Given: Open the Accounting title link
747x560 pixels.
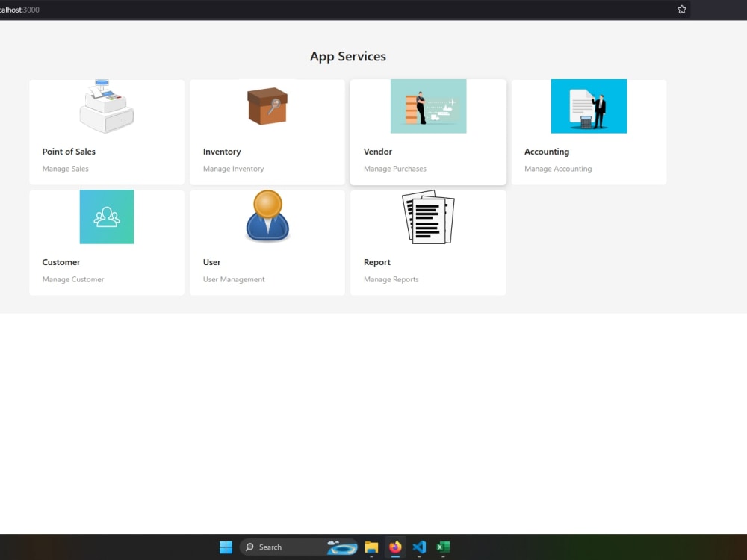Looking at the screenshot, I should click(547, 152).
